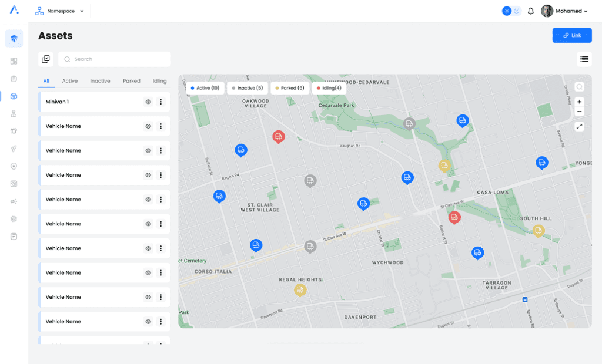Switch to dark mode with the moon toggle
602x364 pixels.
coord(517,11)
